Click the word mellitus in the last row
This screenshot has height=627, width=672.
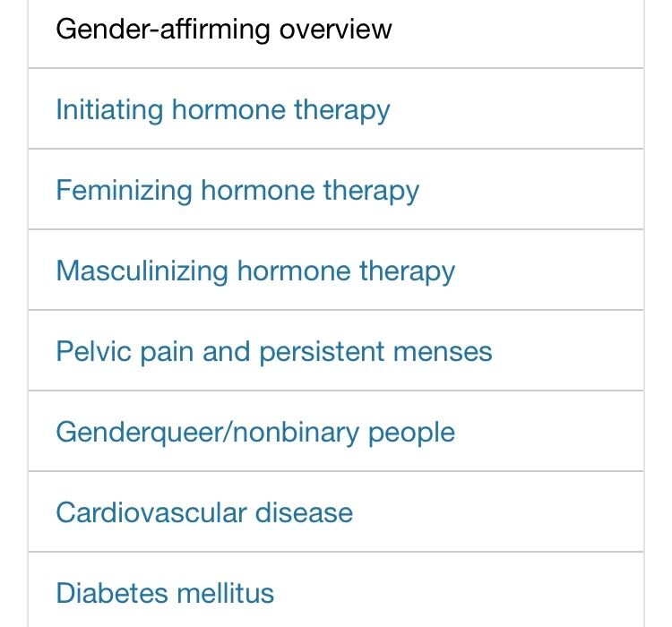(226, 593)
